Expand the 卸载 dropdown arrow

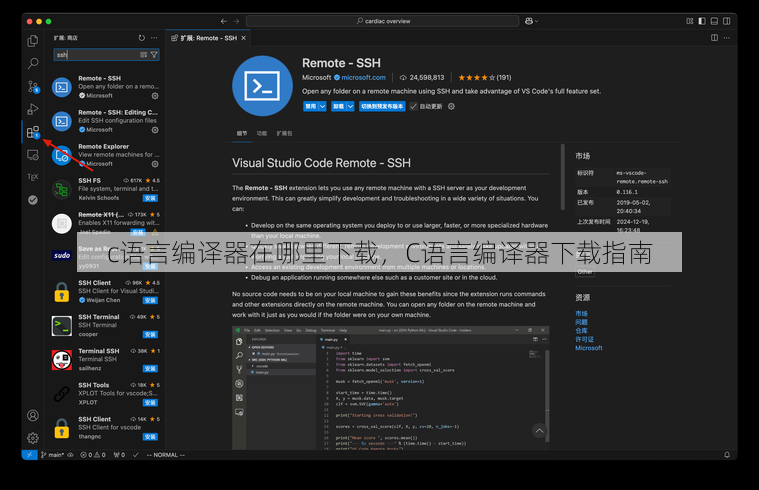tap(350, 107)
